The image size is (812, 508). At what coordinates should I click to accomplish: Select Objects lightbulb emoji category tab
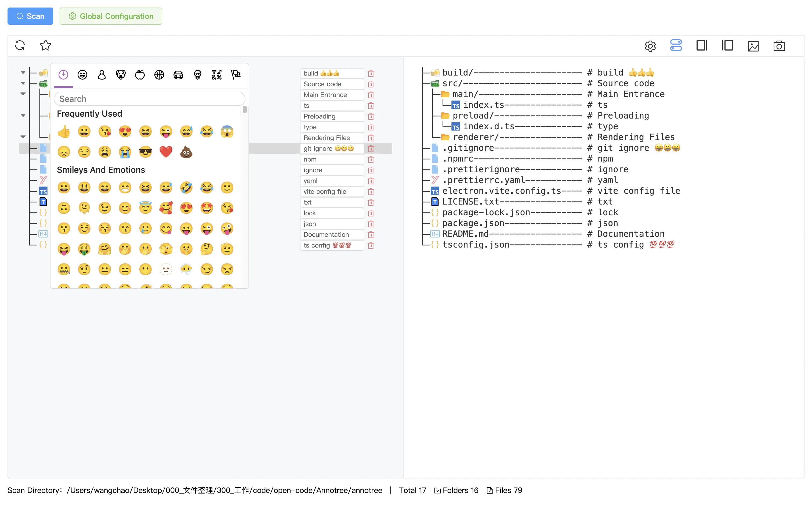point(198,75)
